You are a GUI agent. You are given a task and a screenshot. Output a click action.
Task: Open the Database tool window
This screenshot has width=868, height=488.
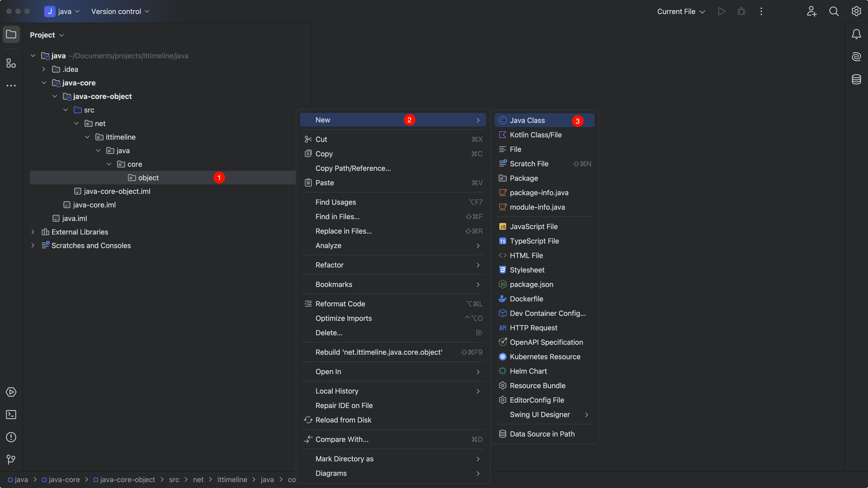click(856, 80)
